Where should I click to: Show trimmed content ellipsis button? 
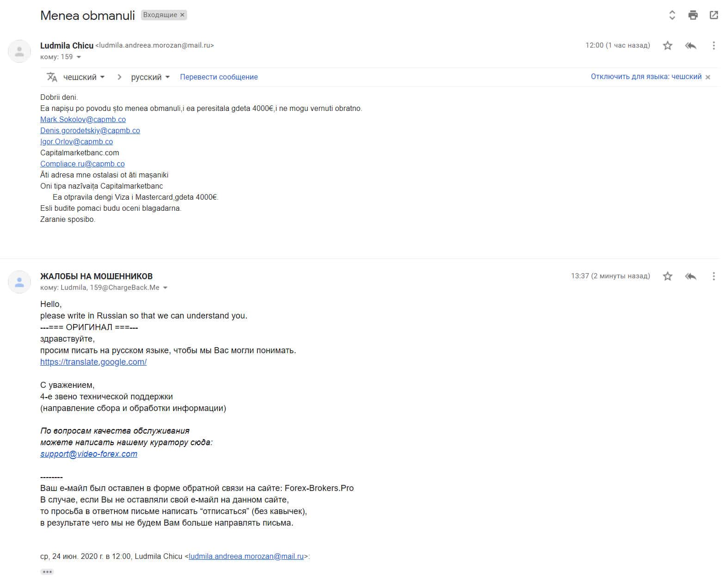click(x=47, y=572)
